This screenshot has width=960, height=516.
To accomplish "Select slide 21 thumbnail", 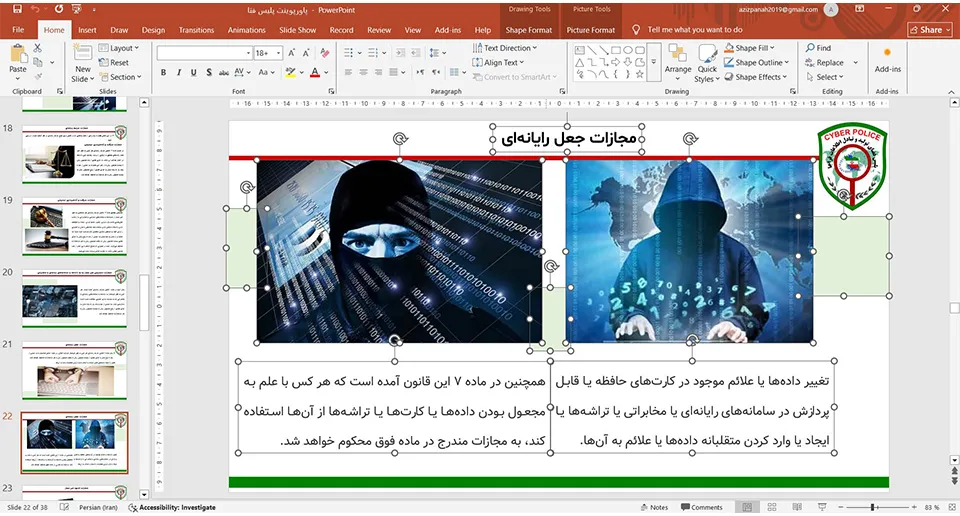I will click(x=74, y=370).
